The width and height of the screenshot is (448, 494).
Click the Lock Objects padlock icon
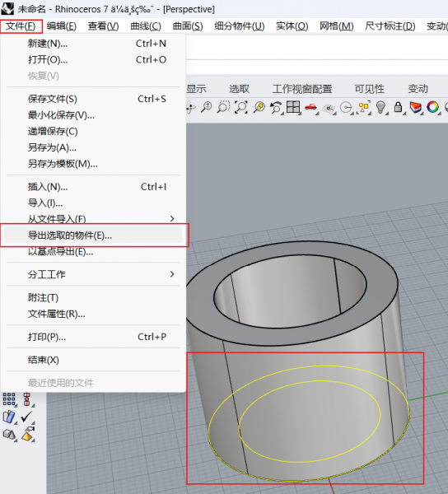click(x=398, y=107)
